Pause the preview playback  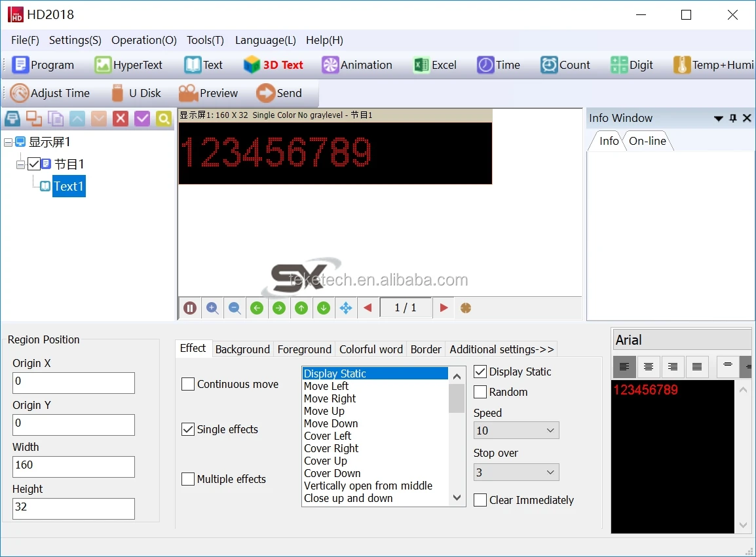[x=190, y=308]
